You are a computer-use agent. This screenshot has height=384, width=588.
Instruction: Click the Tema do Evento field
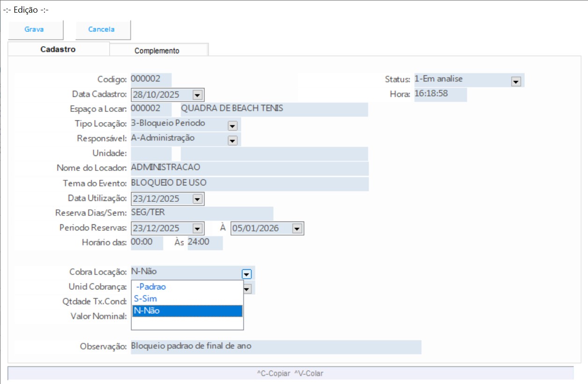tap(249, 184)
